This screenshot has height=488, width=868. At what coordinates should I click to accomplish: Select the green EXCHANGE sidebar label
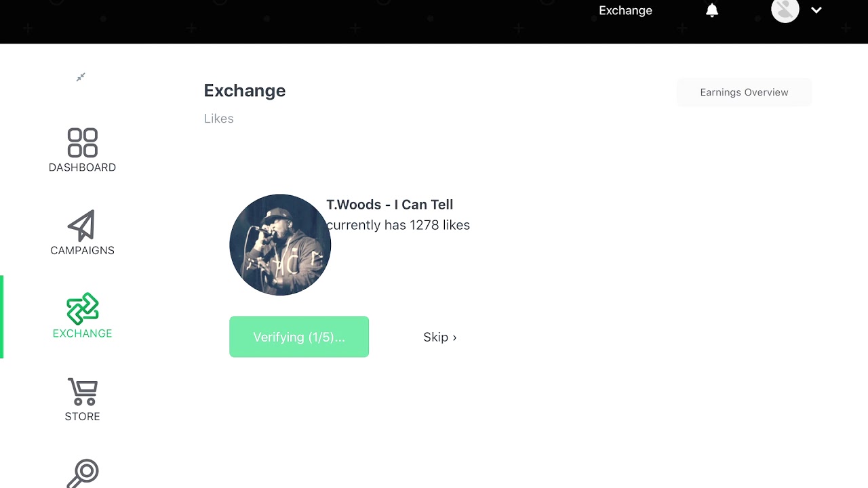[82, 333]
